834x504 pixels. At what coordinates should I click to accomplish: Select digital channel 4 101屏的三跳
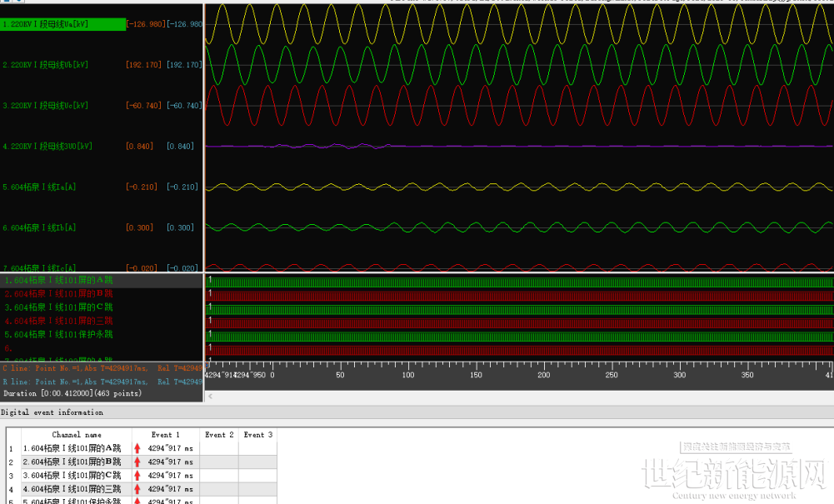click(x=58, y=321)
